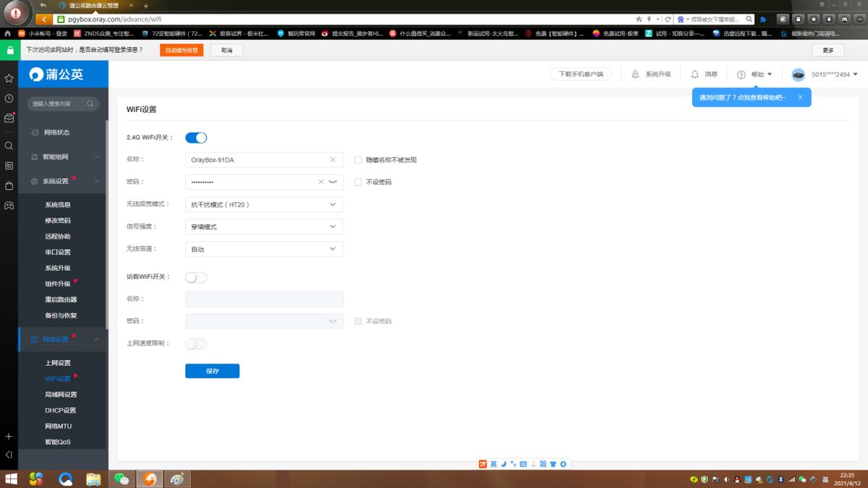Click the browser back arrow button
The width and height of the screenshot is (868, 488).
43,20
